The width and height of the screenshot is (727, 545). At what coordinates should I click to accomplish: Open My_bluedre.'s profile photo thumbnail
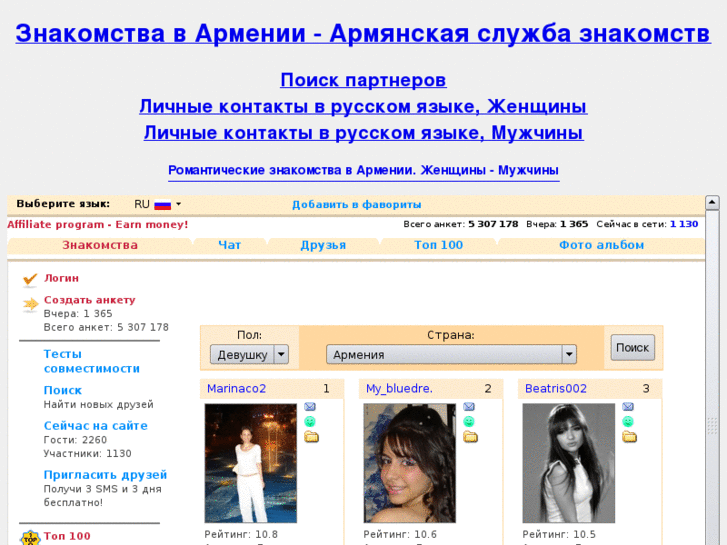[409, 463]
